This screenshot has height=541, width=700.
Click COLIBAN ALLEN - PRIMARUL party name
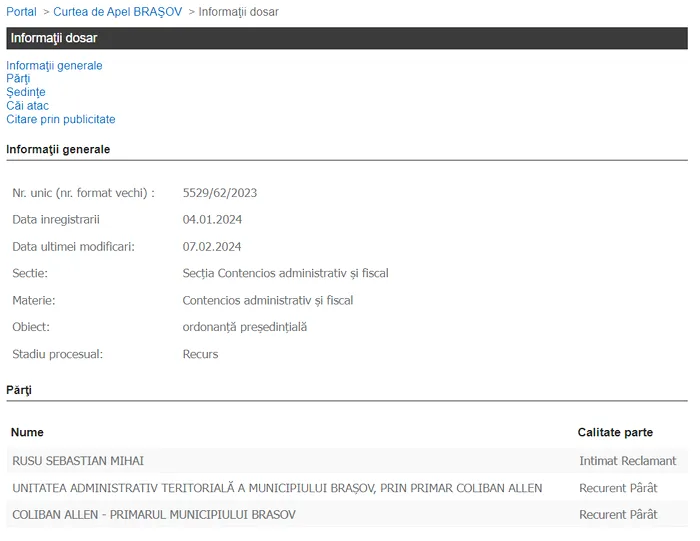click(x=154, y=515)
